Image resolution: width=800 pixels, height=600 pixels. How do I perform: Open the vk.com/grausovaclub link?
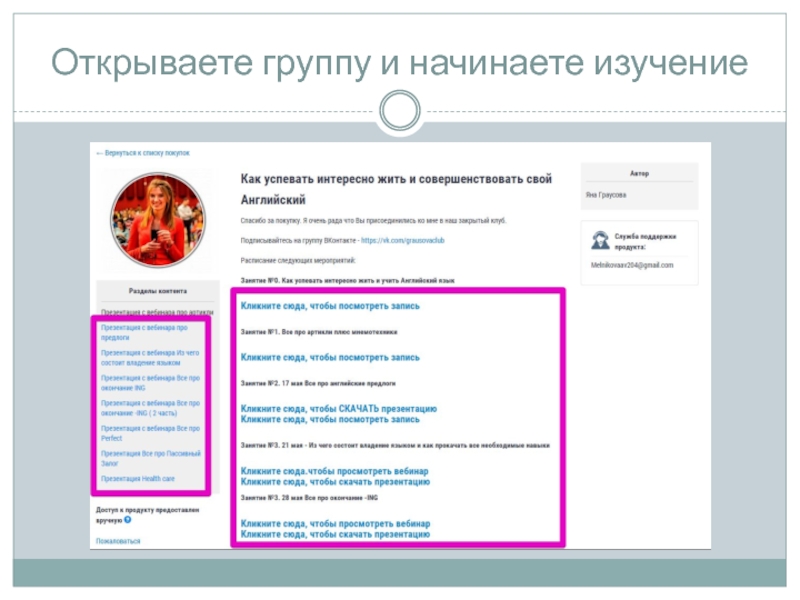pyautogui.click(x=404, y=240)
